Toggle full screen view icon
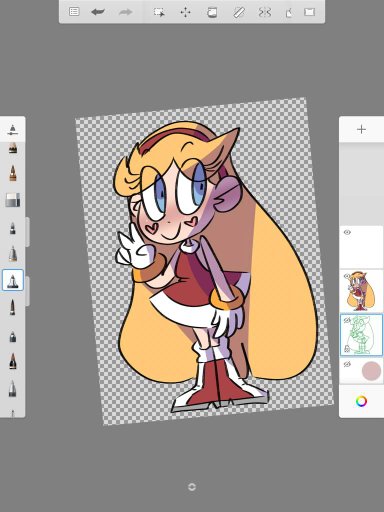The image size is (384, 512). pyautogui.click(x=309, y=12)
